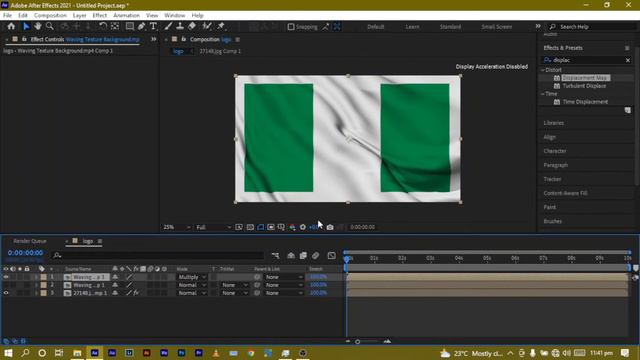
Task: Open the Effect menu
Action: (99, 15)
